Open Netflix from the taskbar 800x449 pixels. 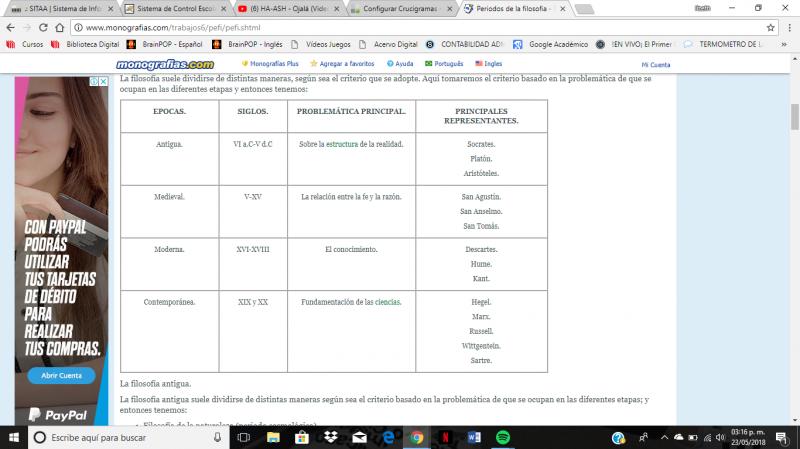445,438
